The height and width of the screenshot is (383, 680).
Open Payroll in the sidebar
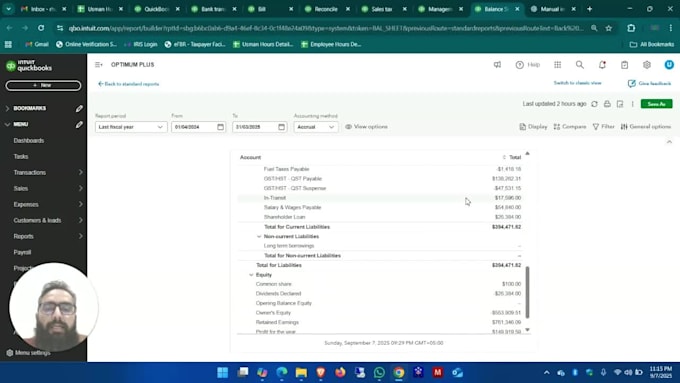(x=22, y=252)
